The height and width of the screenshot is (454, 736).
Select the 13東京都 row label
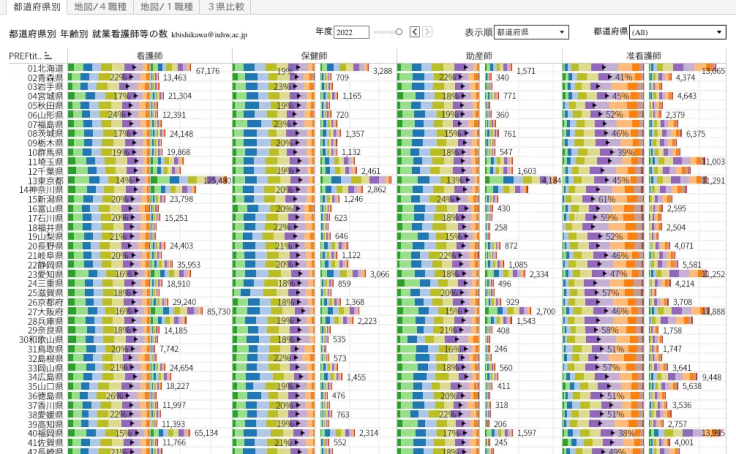[45, 180]
